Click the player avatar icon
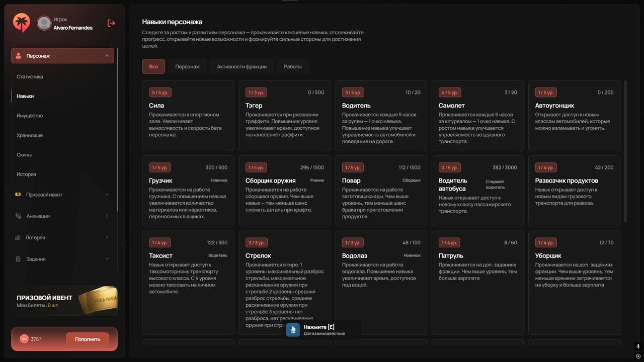644x362 pixels. (x=44, y=23)
